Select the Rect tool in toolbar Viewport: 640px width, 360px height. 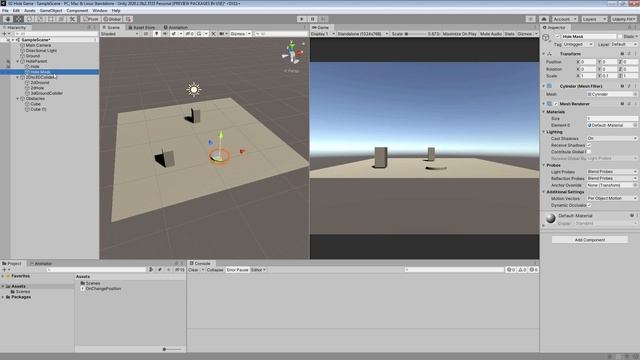coord(51,19)
